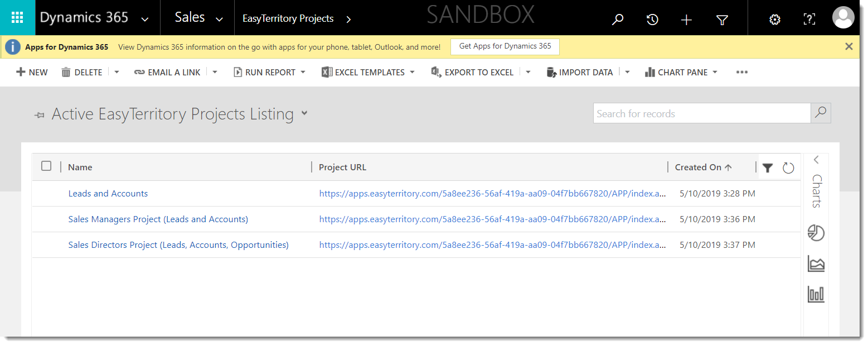Screen dimensions: 868x345
Task: Open recently viewed items clock icon
Action: click(x=652, y=20)
